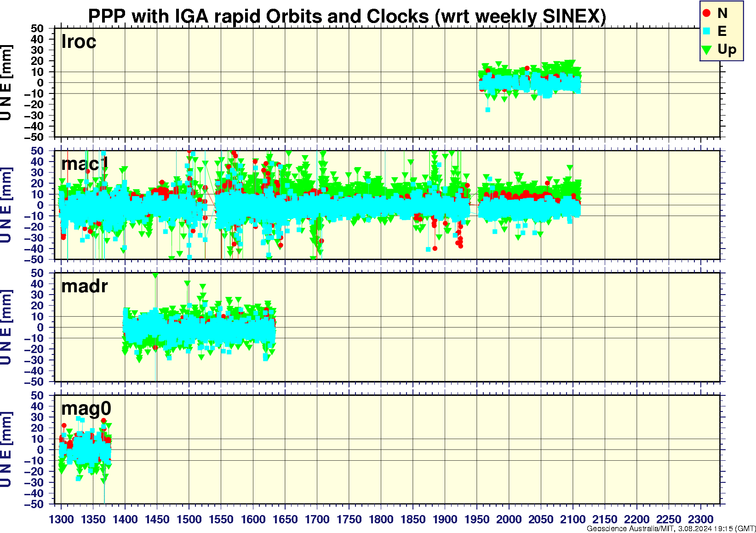Select the 'Up' legend label text

pyautogui.click(x=727, y=50)
